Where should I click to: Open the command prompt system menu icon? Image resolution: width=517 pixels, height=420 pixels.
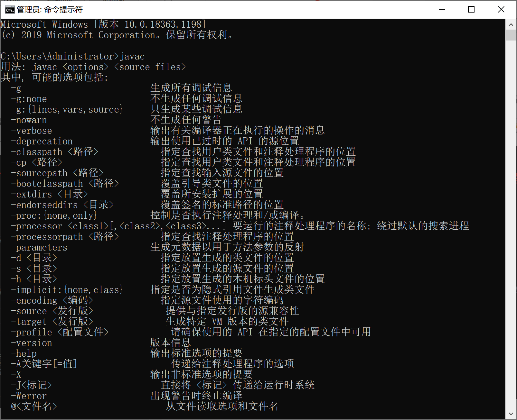(10, 10)
